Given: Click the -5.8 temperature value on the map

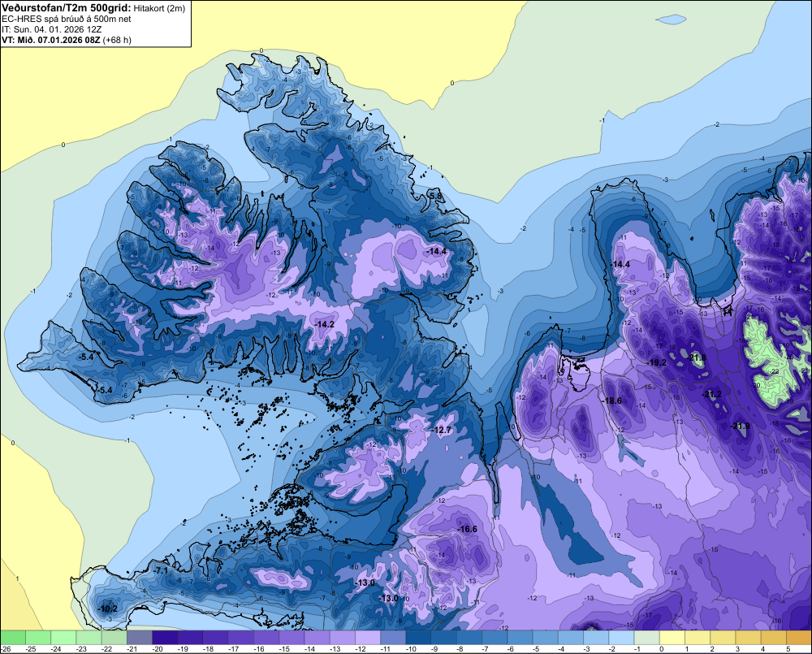Looking at the screenshot, I should 436,196.
